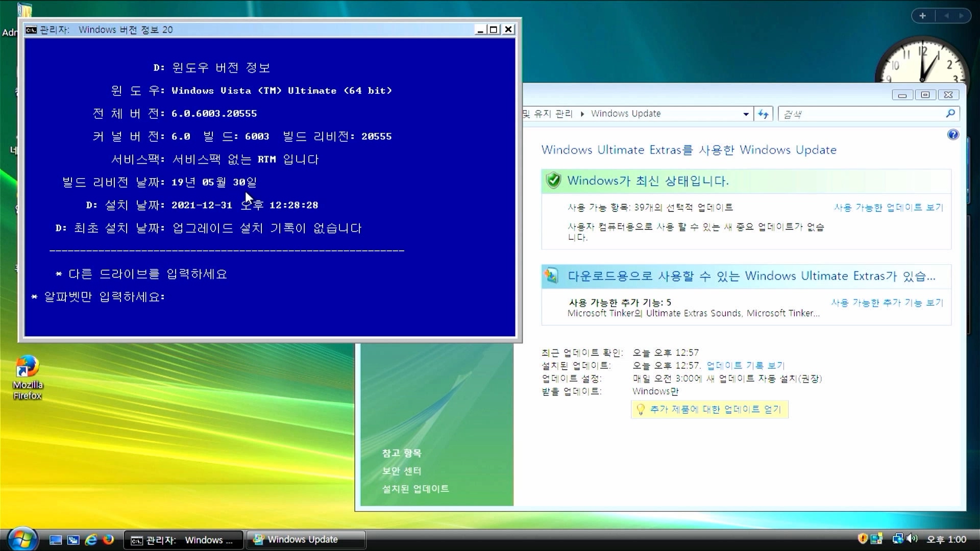
Task: Expand the address bar history dropdown arrow
Action: click(746, 114)
